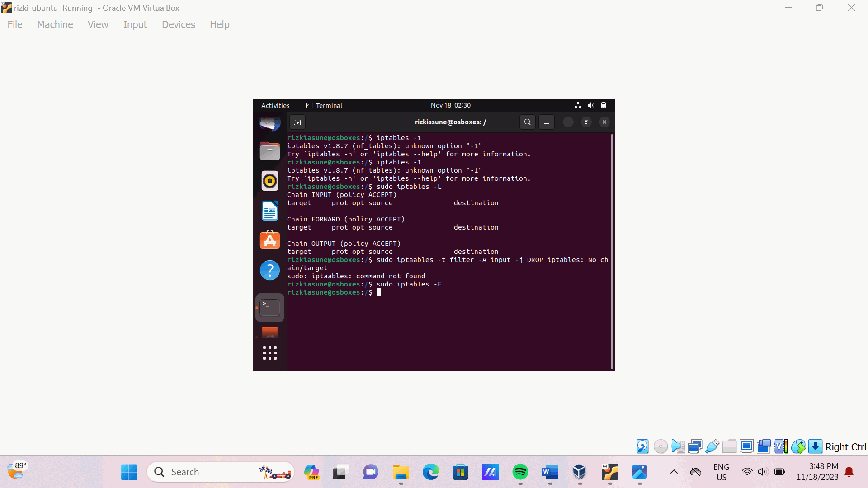Open the Terminal app menu in top bar

pos(324,105)
